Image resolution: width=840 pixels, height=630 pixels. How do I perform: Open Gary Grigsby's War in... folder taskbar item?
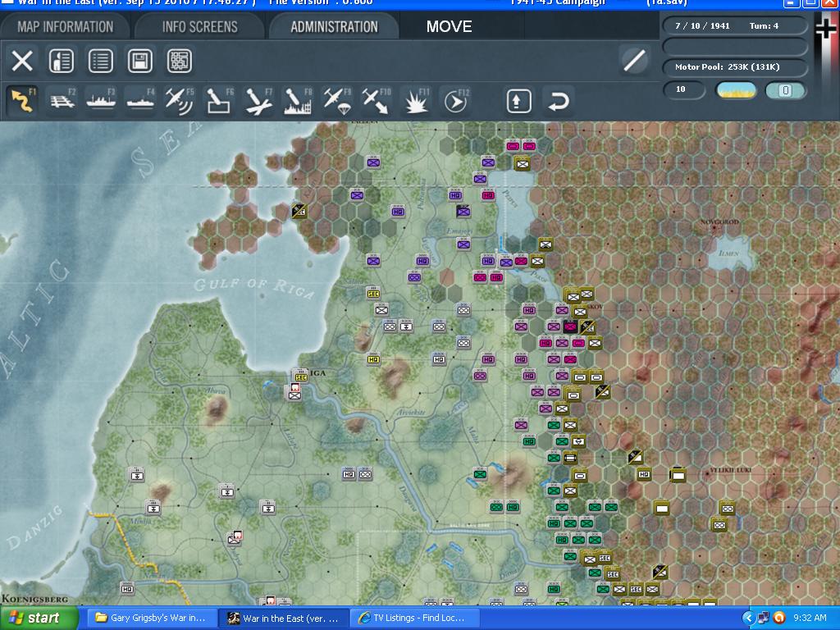point(151,618)
